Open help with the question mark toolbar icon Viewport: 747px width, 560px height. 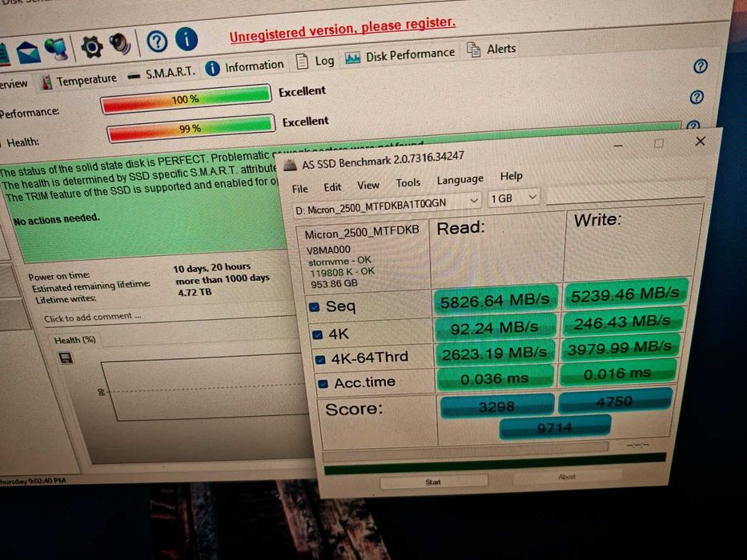pyautogui.click(x=157, y=42)
